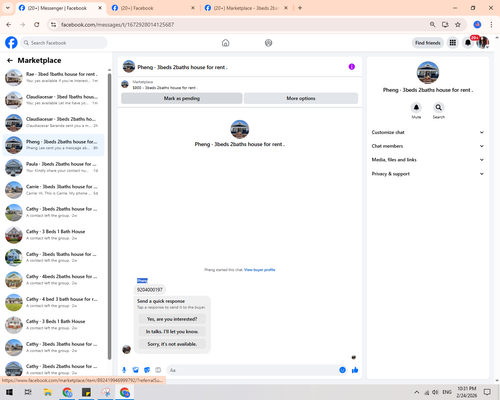Open the Carrie 3beds 3baths conversation
The image size is (500, 400).
pyautogui.click(x=53, y=190)
